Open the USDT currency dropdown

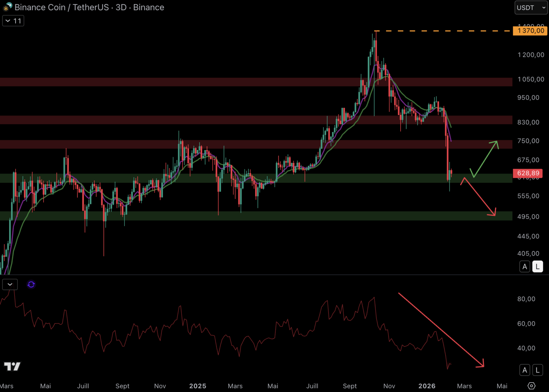coord(530,8)
